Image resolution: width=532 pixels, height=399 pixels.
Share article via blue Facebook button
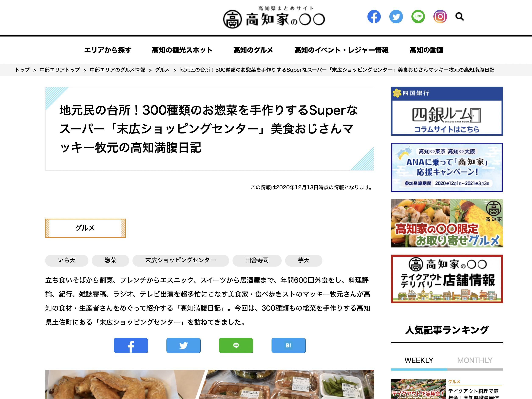coord(131,345)
